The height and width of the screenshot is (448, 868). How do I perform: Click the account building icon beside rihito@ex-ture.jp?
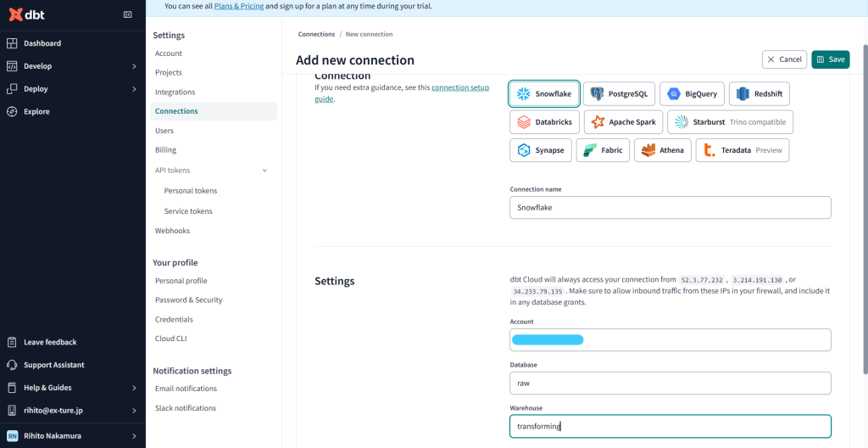tap(12, 411)
